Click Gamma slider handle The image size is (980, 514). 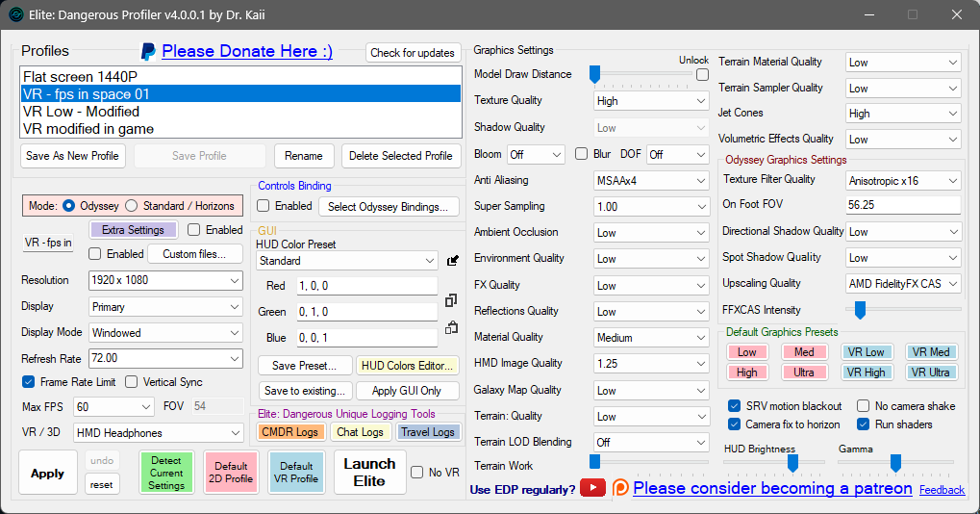tap(895, 463)
